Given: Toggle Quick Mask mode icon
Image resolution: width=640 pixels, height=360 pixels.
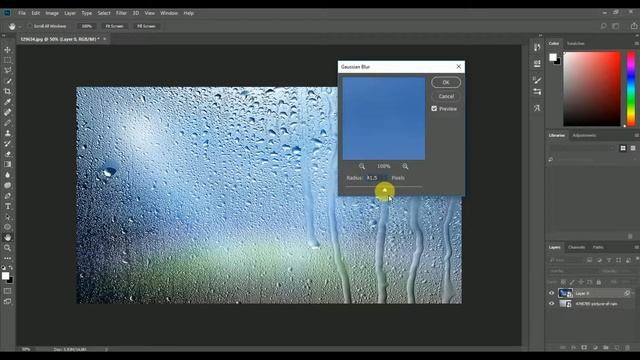Looking at the screenshot, I should (8, 291).
